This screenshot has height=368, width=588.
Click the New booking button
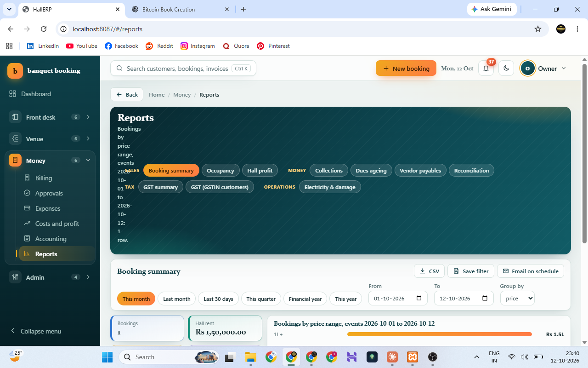click(406, 69)
